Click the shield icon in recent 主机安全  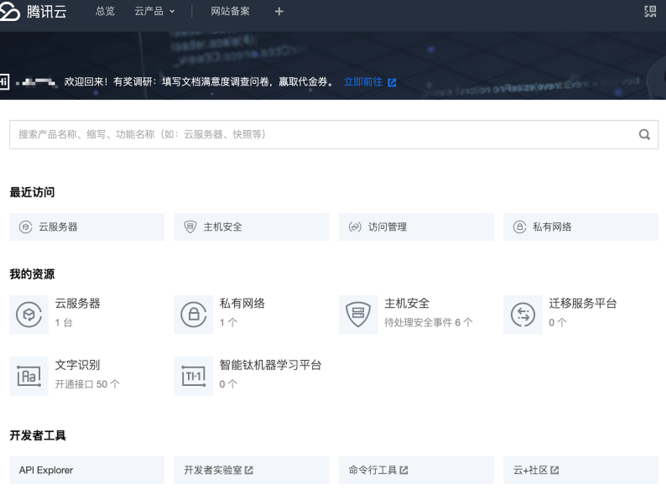[x=190, y=227]
